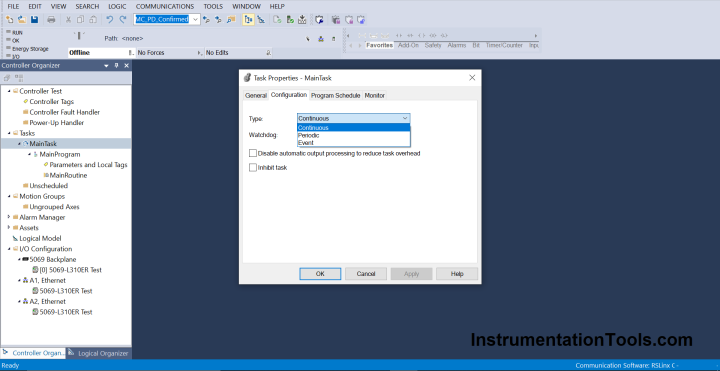
Task: Open the Controller Organizer panel options arrow
Action: pyautogui.click(x=107, y=66)
